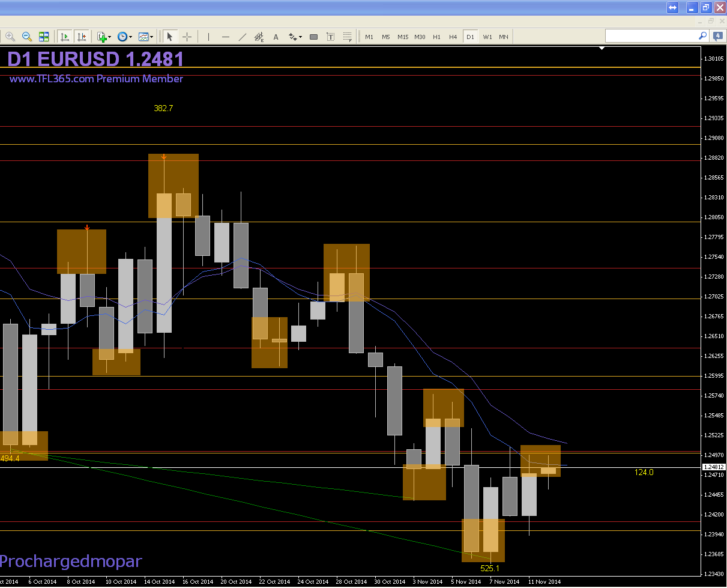
Task: Select the Text (A) tool
Action: click(276, 37)
